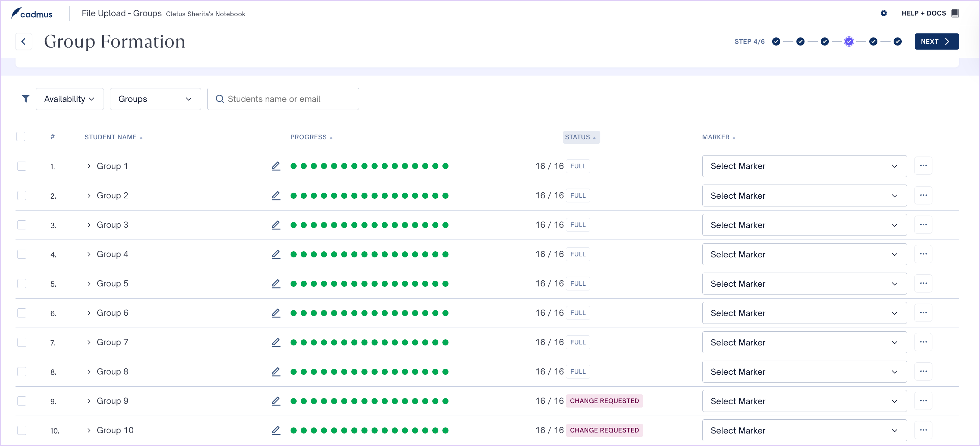Click the back arrow beside Group Formation
980x446 pixels.
click(x=24, y=41)
